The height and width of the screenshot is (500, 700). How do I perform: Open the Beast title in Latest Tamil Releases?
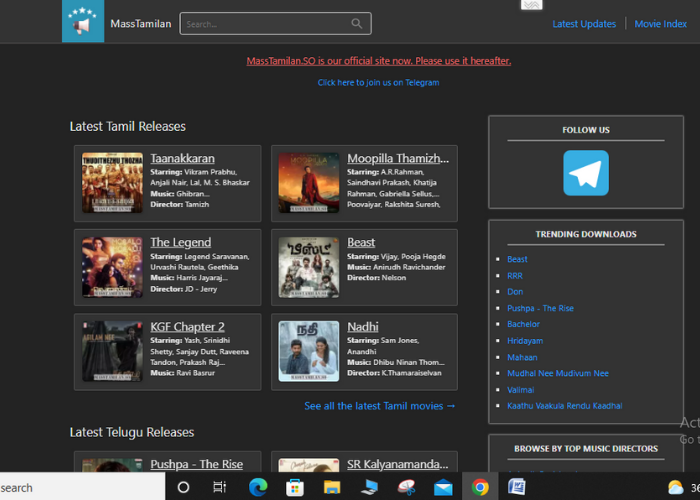(361, 242)
